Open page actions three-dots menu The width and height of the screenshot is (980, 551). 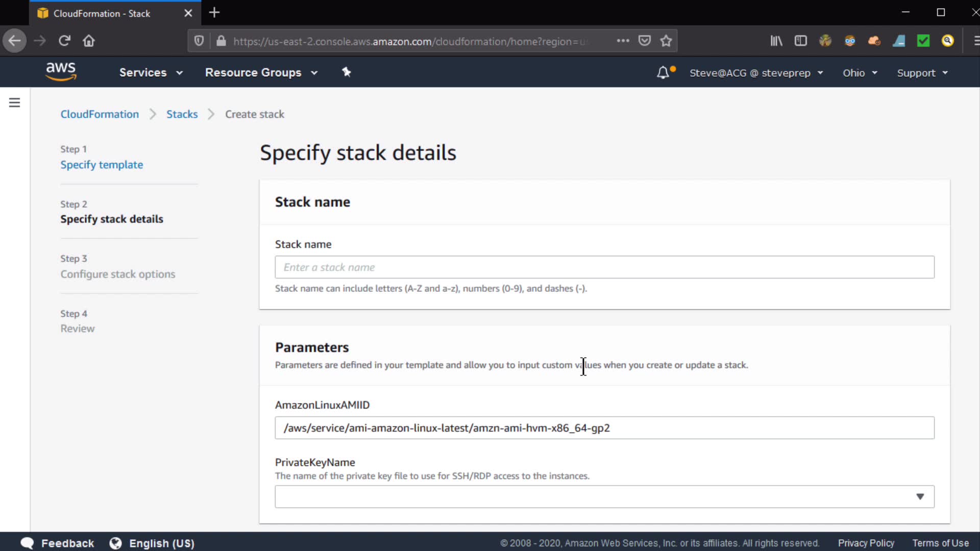(623, 41)
